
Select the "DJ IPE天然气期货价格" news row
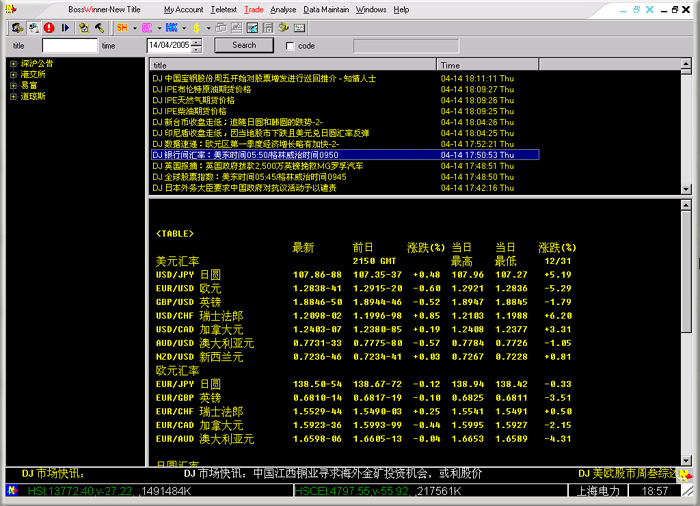tap(344, 100)
